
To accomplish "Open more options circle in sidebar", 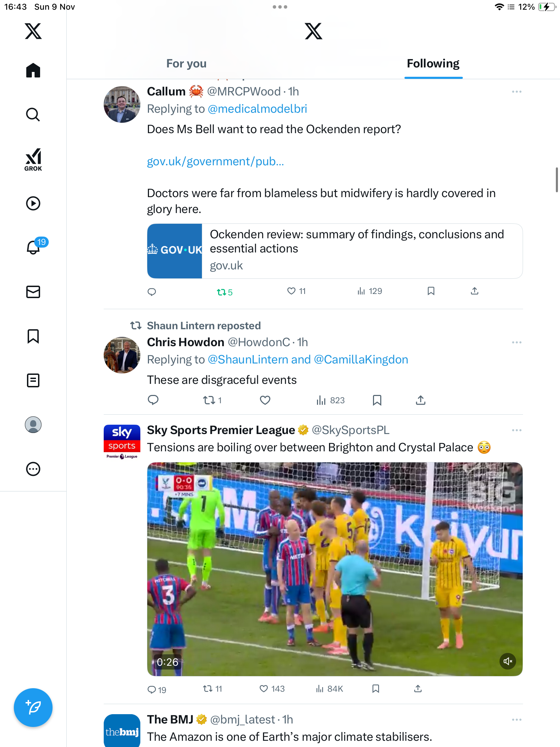I will pos(33,469).
